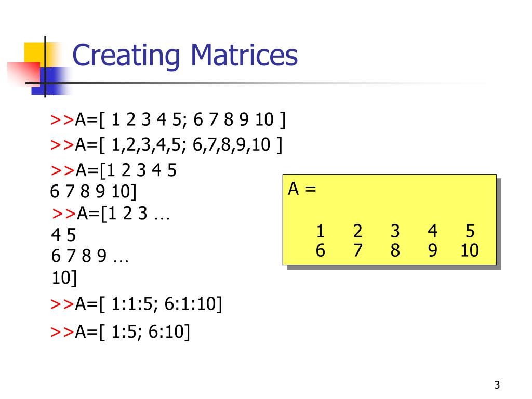Click the red prompt before A=[ 1:5; 6:10]
The image size is (532, 399).
62,332
